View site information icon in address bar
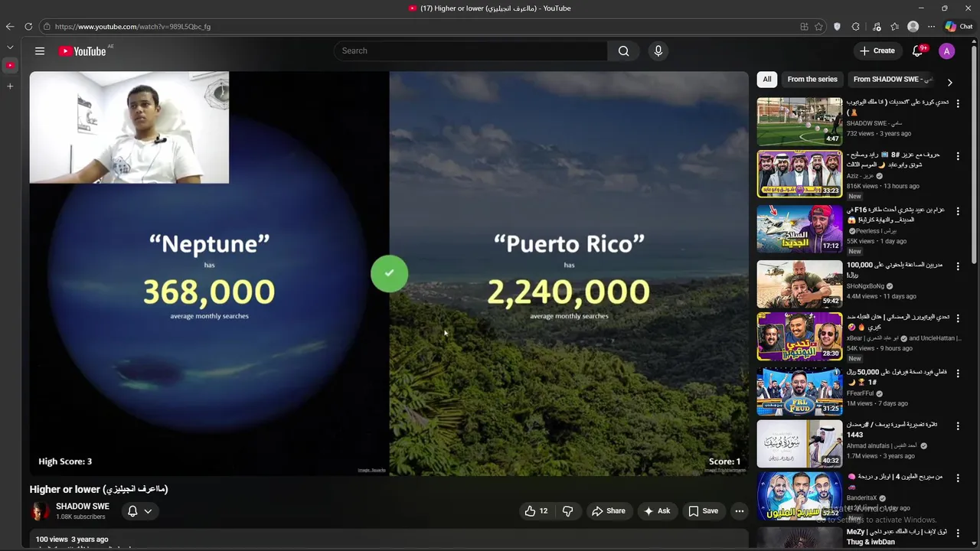This screenshot has height=551, width=980. 47,27
